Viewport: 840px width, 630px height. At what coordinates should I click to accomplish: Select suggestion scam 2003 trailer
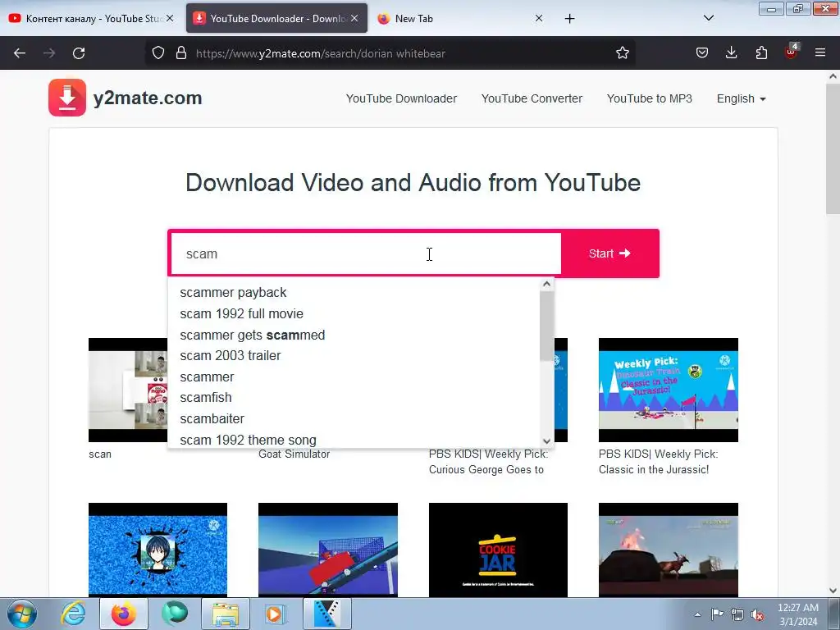pos(354,356)
